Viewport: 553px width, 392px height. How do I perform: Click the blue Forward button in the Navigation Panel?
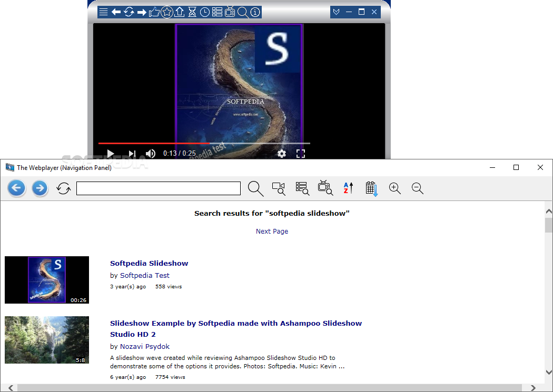tap(40, 188)
